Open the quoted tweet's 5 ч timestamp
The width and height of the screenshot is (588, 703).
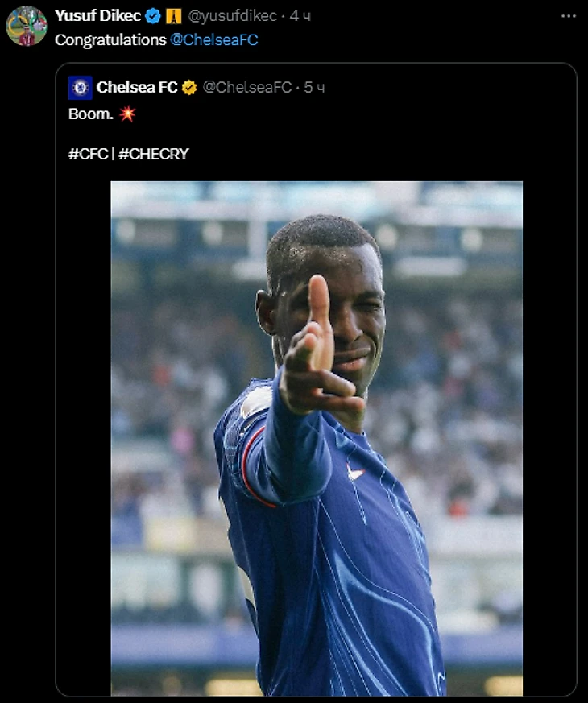click(314, 88)
